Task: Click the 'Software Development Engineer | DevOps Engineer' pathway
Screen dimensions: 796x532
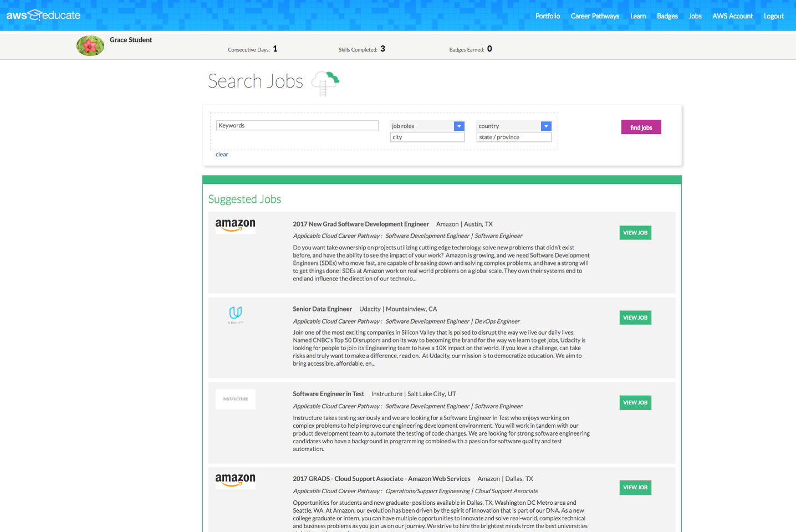Action: (x=453, y=321)
